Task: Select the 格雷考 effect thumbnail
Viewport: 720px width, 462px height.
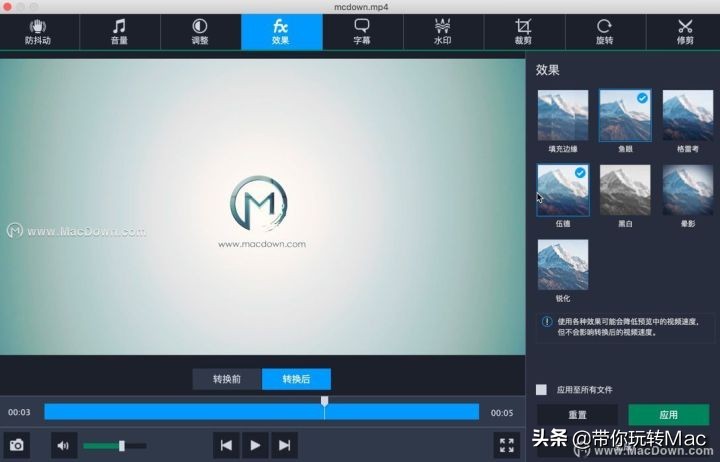Action: click(x=687, y=115)
